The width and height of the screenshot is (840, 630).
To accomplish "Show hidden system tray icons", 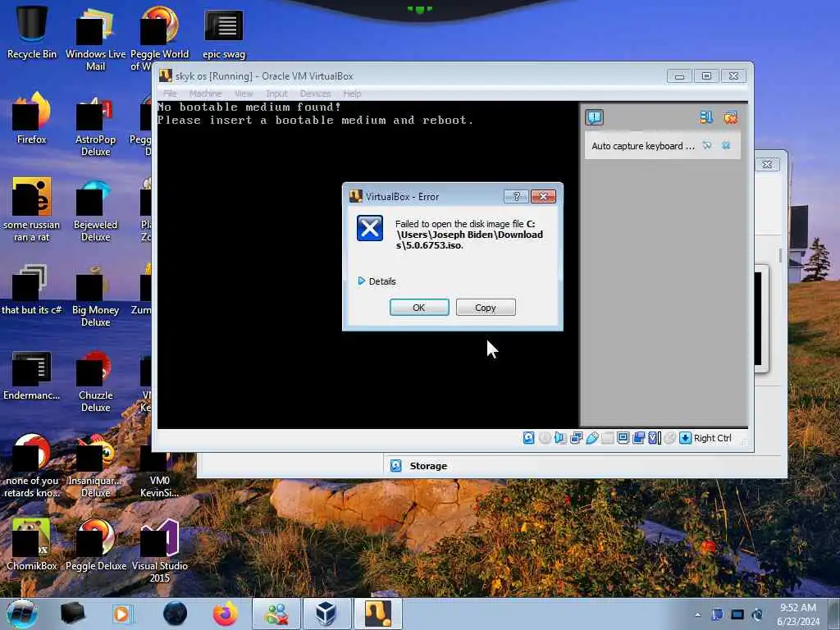I will (x=697, y=614).
